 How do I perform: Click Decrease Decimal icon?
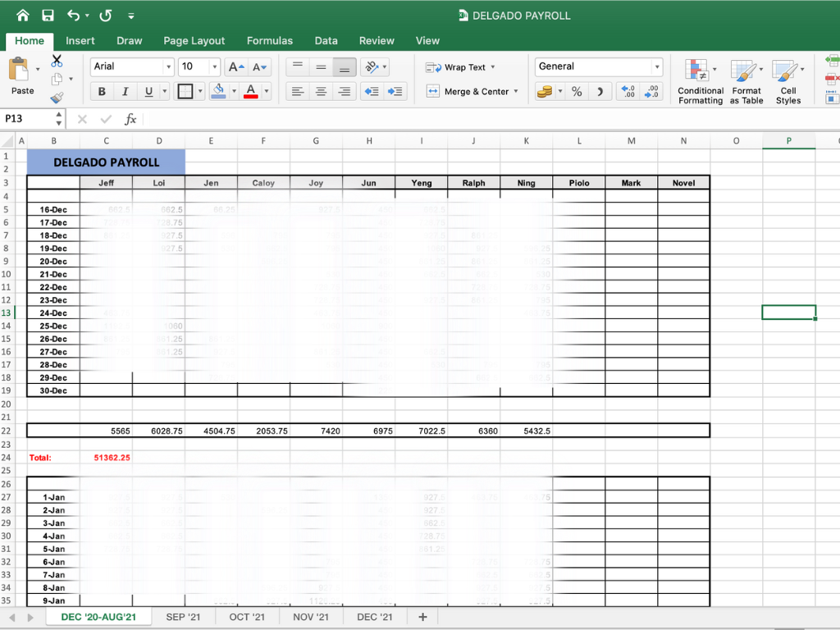pyautogui.click(x=651, y=92)
